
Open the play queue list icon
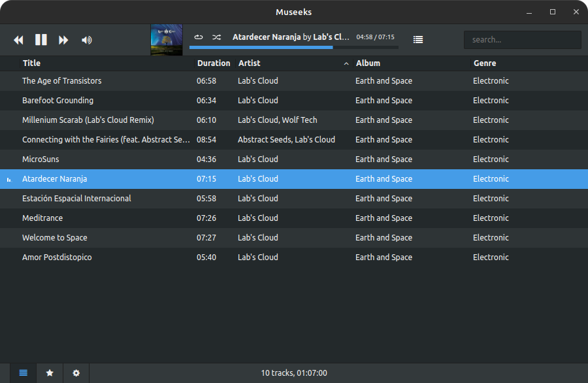coord(418,40)
